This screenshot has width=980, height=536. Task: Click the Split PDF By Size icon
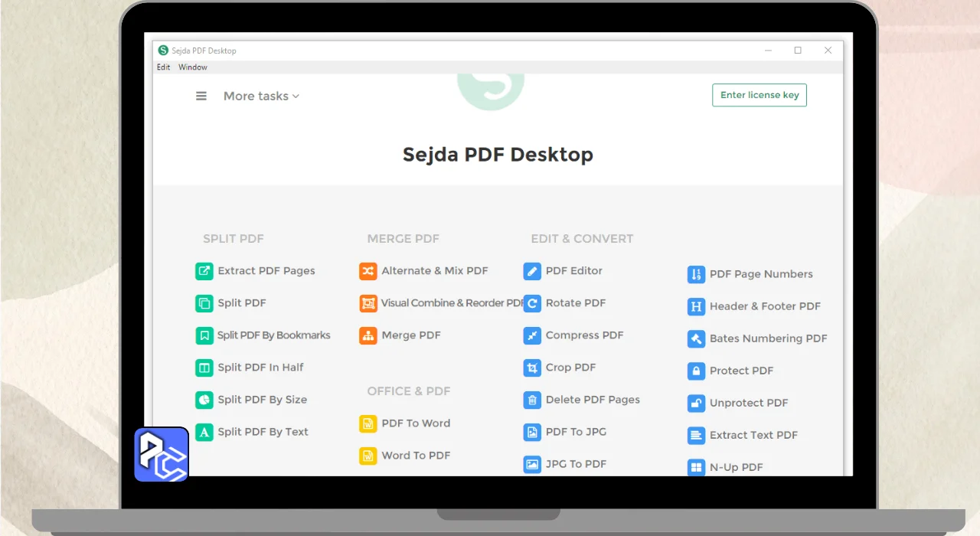(x=204, y=400)
